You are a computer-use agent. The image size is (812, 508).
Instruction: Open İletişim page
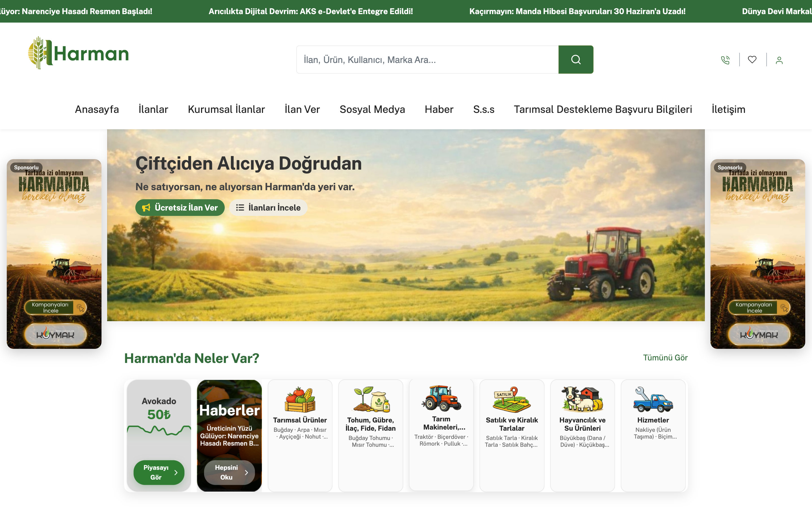pyautogui.click(x=729, y=110)
